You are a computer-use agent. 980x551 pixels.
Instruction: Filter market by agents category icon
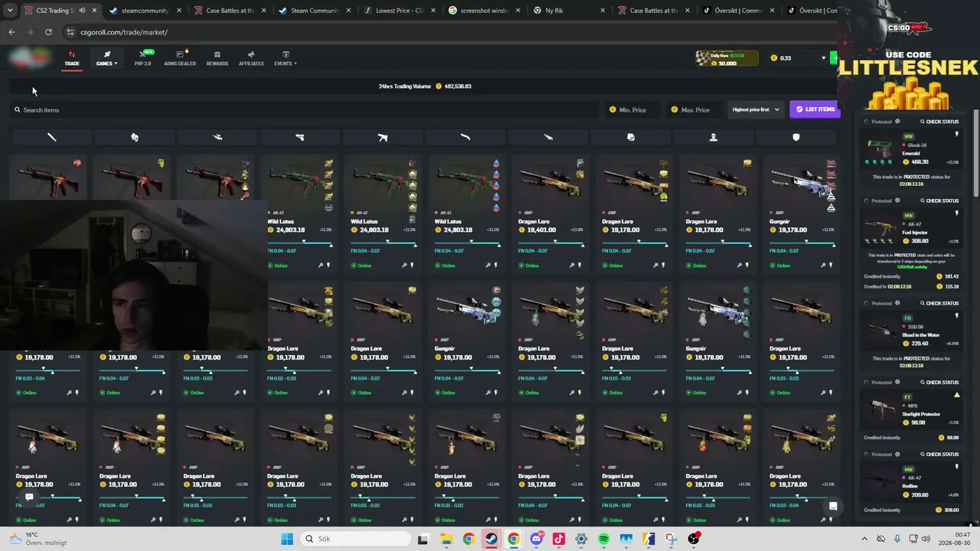pyautogui.click(x=714, y=137)
